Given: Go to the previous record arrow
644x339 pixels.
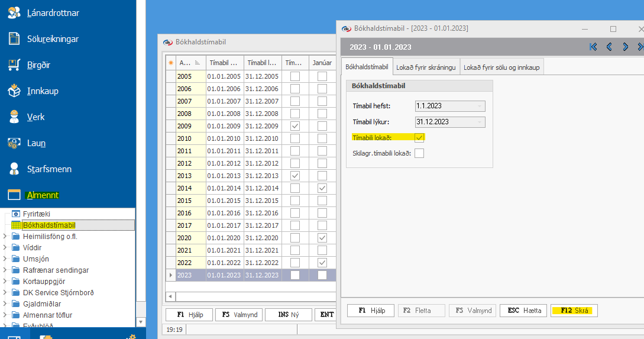Looking at the screenshot, I should (609, 47).
